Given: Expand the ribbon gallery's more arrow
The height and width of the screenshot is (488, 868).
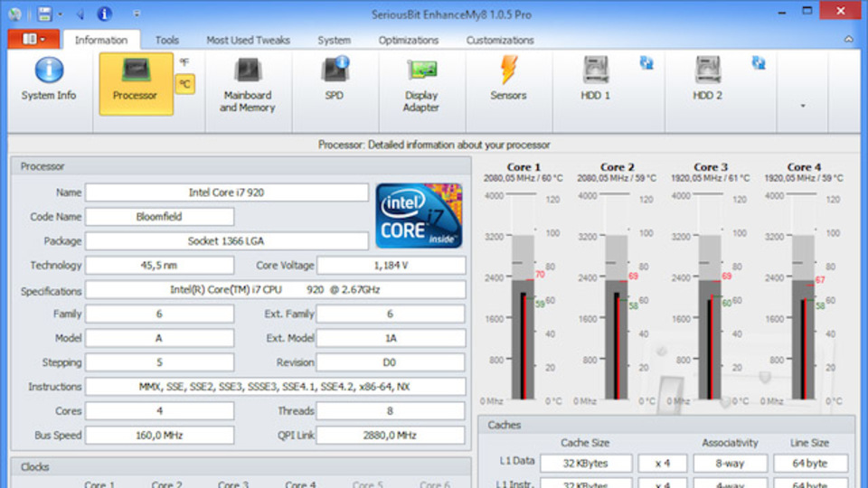Looking at the screenshot, I should [803, 105].
